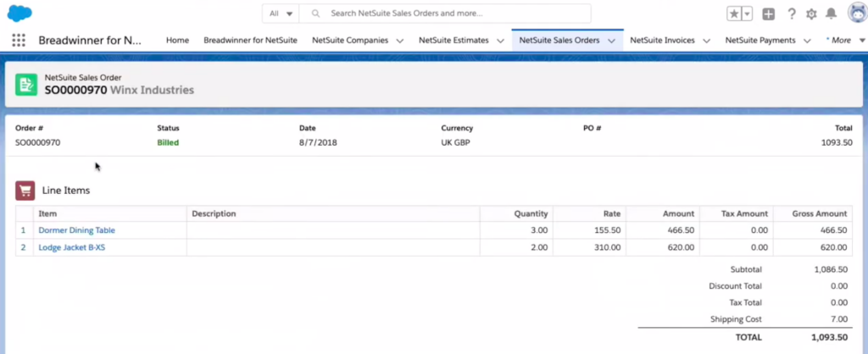Open the Breadwinner for NetSuite tab
This screenshot has width=868, height=354.
pyautogui.click(x=250, y=41)
